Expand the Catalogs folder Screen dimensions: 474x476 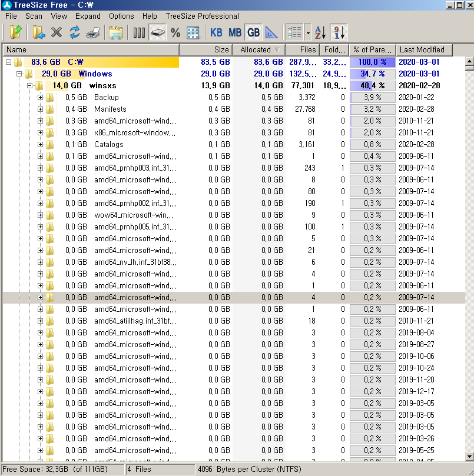coord(40,145)
